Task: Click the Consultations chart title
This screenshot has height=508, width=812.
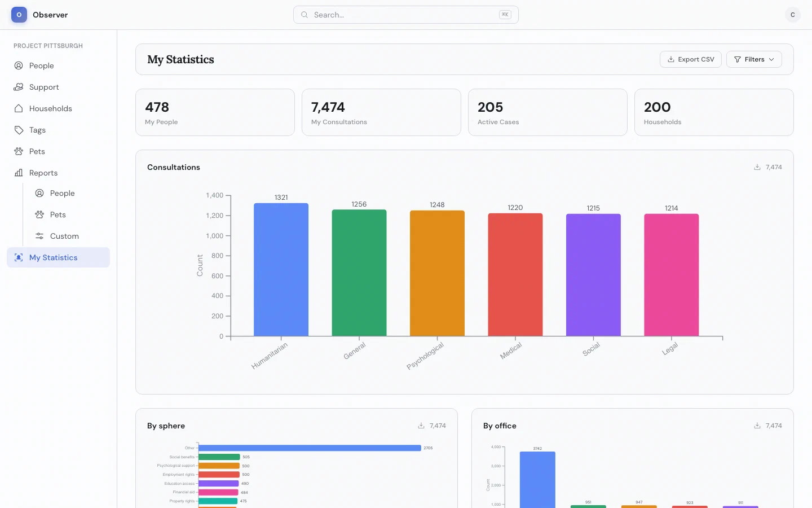Action: coord(174,167)
